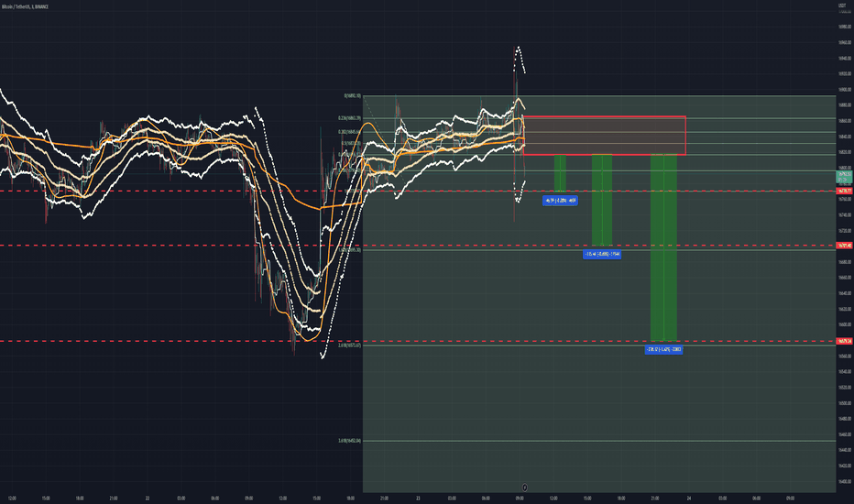The image size is (854, 504).
Task: Click the green current price tag on price axis
Action: click(x=844, y=177)
